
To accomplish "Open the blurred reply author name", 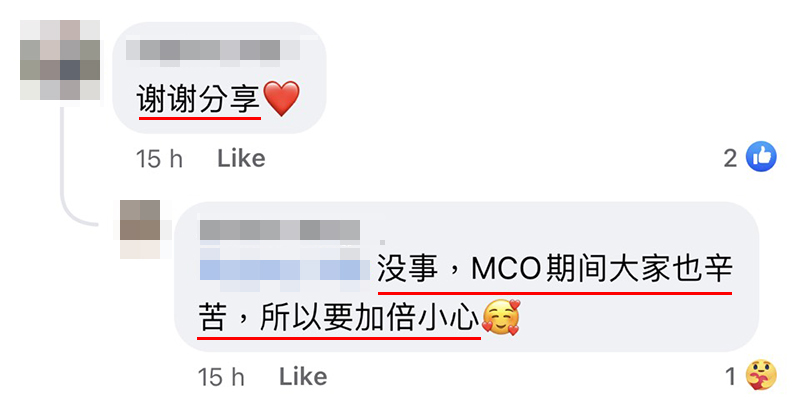I will (280, 231).
